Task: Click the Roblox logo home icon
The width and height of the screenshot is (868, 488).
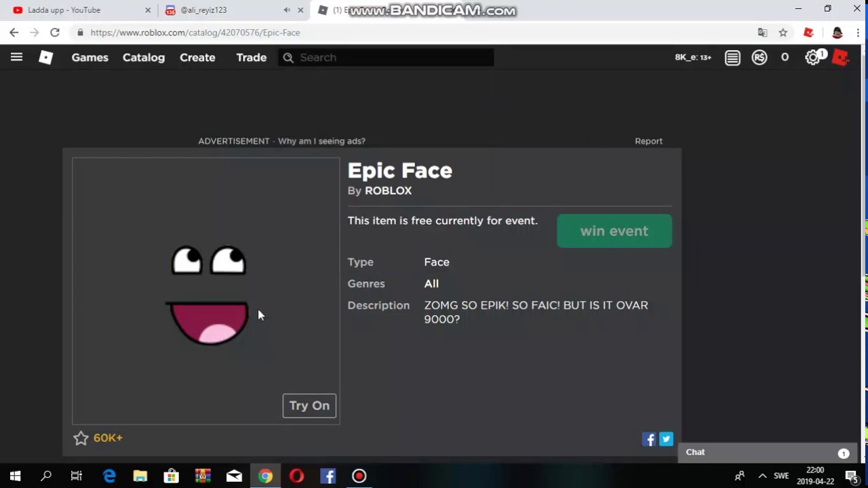Action: (45, 58)
